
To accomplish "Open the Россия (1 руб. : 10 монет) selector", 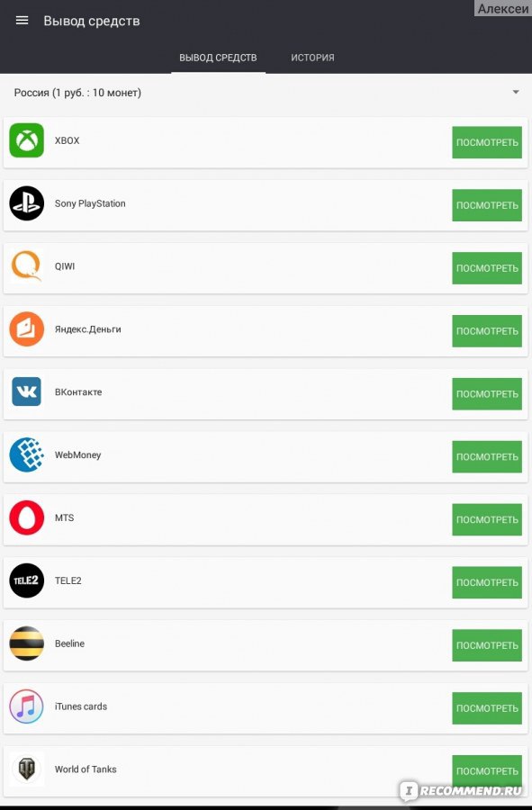I will coord(266,93).
